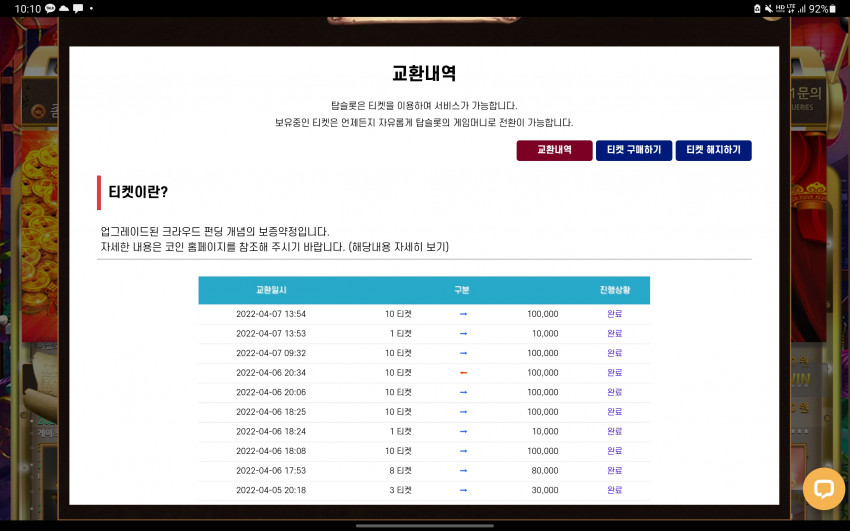Select the date 2022-04-07 09:32
Viewport: 850px width, 531px height.
271,353
